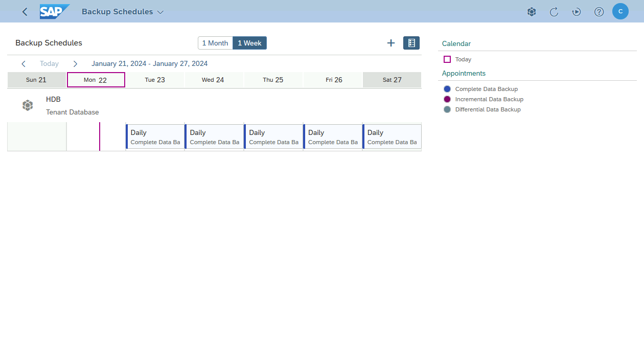Screen dimensions: 644x343
Task: Select the 1 Week view tab
Action: (249, 43)
